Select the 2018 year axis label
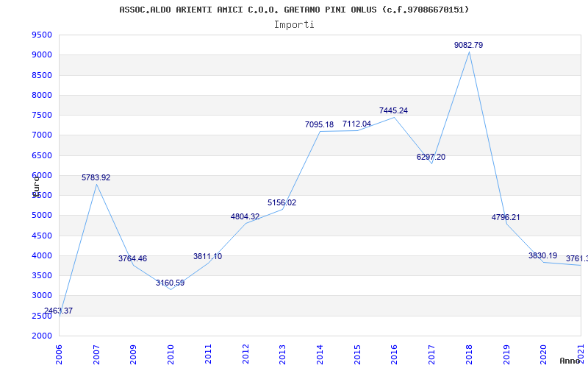 pos(469,354)
